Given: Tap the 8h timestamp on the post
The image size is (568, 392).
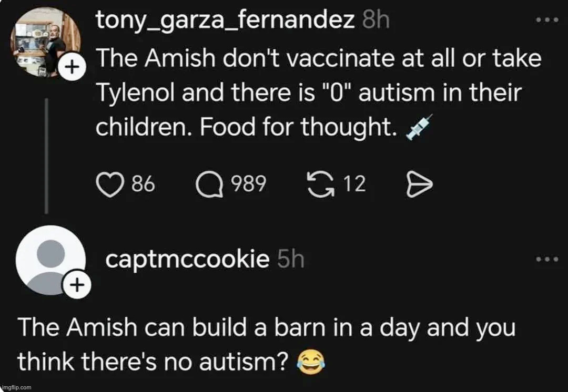Looking at the screenshot, I should 377,19.
